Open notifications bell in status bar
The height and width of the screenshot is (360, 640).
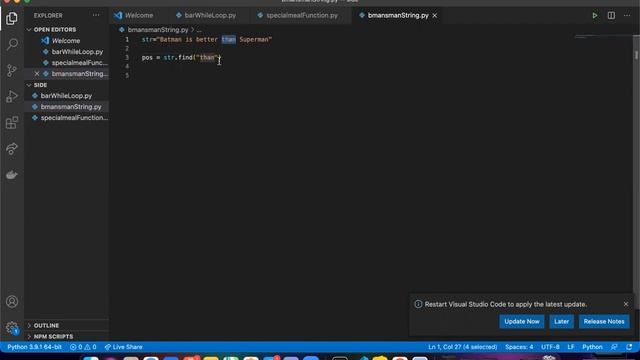629,347
